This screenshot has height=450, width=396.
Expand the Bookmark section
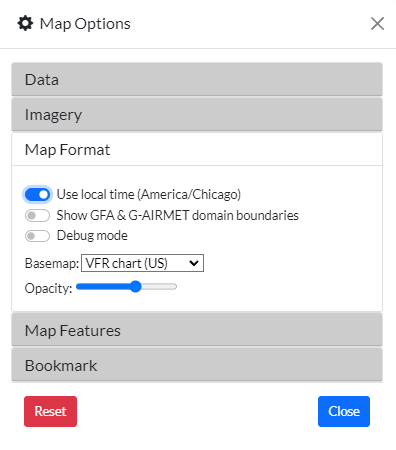[x=197, y=365]
